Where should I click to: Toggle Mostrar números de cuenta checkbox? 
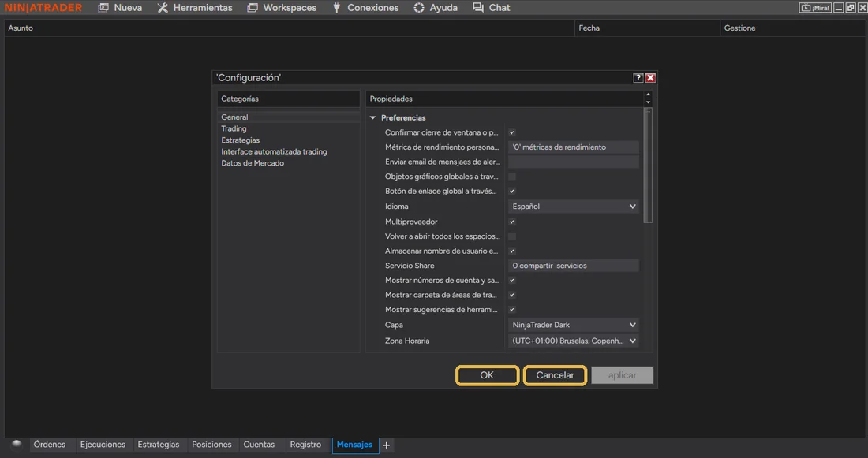tap(512, 281)
